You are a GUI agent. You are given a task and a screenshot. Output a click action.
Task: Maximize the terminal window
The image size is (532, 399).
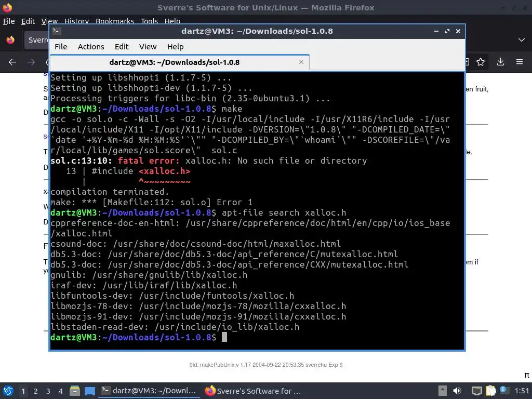tap(447, 31)
